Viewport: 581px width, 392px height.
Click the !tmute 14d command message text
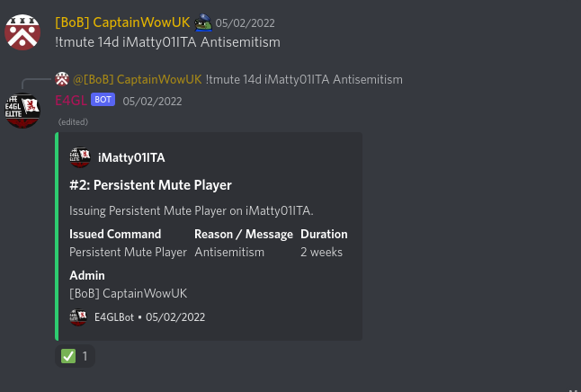click(168, 42)
